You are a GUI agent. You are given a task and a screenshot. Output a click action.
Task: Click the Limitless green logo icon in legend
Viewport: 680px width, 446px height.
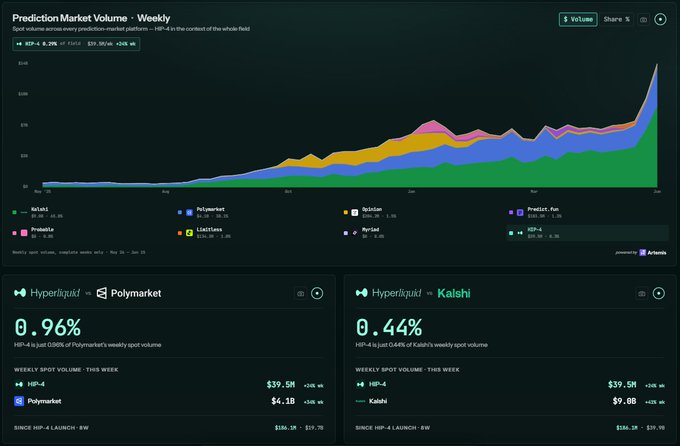(190, 233)
